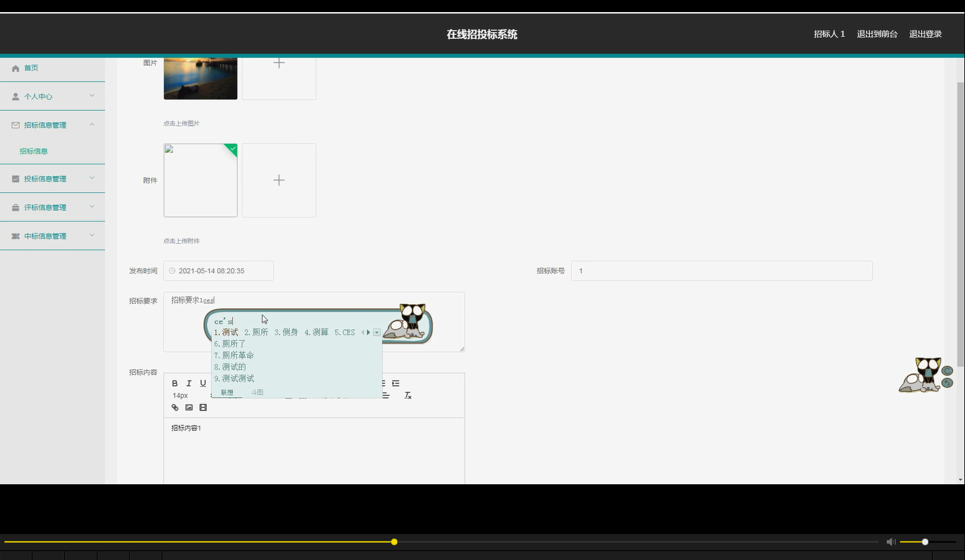Click the sunset beach image thumbnail
Screen dimensions: 965x560
point(201,78)
